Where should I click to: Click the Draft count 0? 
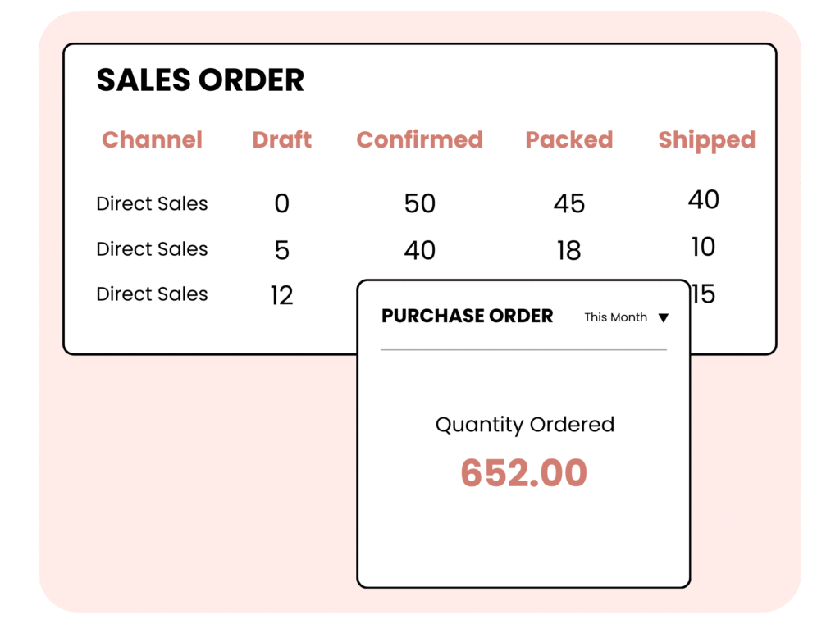point(281,203)
